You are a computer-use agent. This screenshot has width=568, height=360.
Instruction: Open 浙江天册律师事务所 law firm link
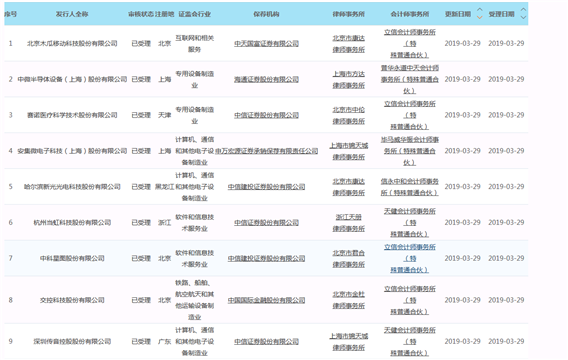click(x=348, y=223)
